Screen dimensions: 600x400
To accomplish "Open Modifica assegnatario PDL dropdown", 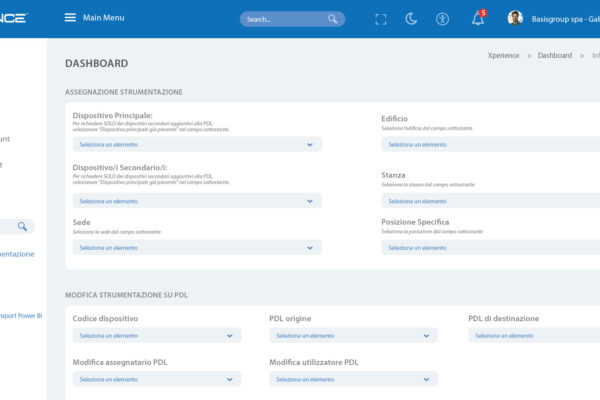I will click(x=157, y=379).
